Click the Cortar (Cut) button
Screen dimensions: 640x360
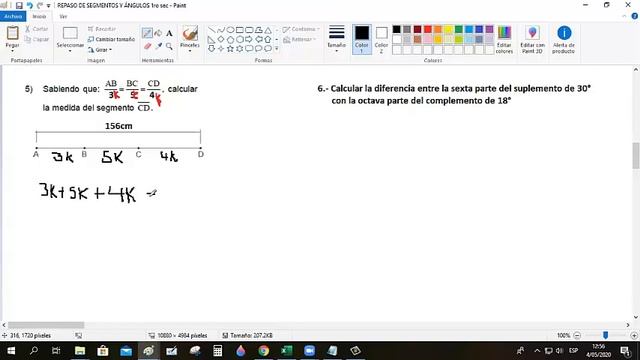tap(37, 29)
